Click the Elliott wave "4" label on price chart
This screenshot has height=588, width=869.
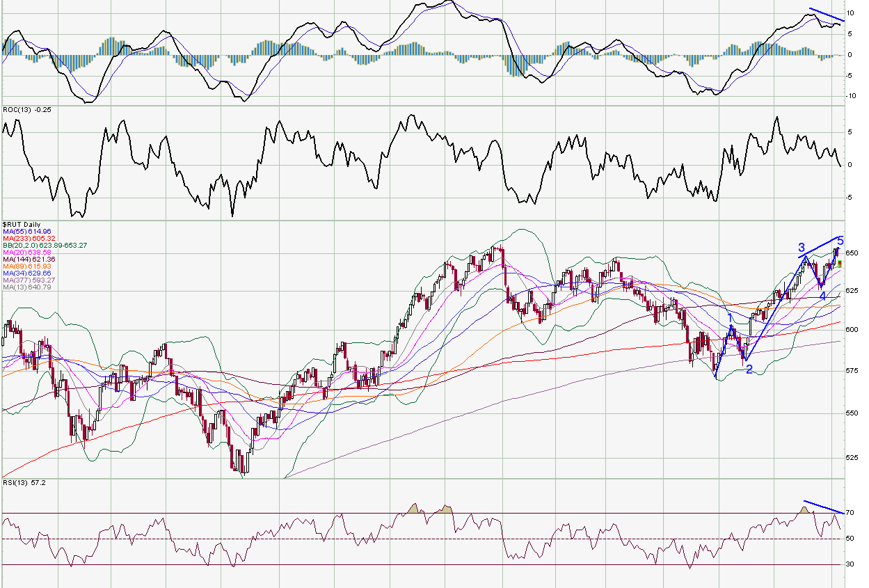(x=822, y=296)
